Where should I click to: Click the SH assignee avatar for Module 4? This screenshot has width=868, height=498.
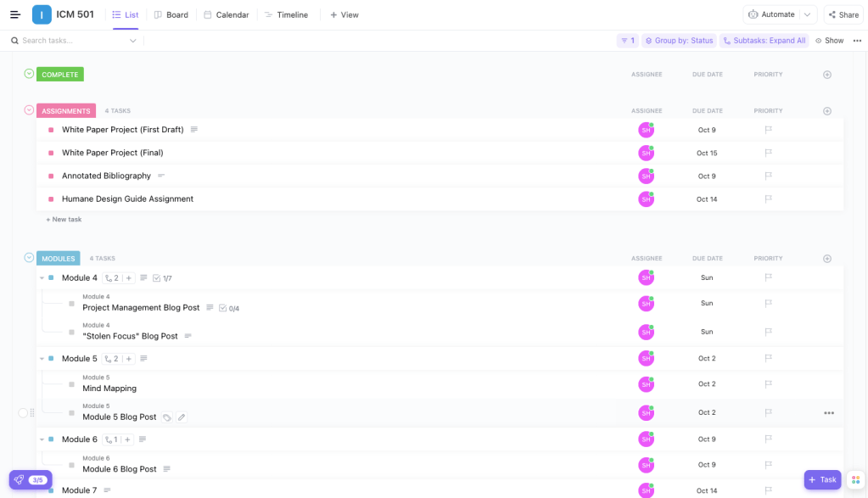(x=647, y=278)
